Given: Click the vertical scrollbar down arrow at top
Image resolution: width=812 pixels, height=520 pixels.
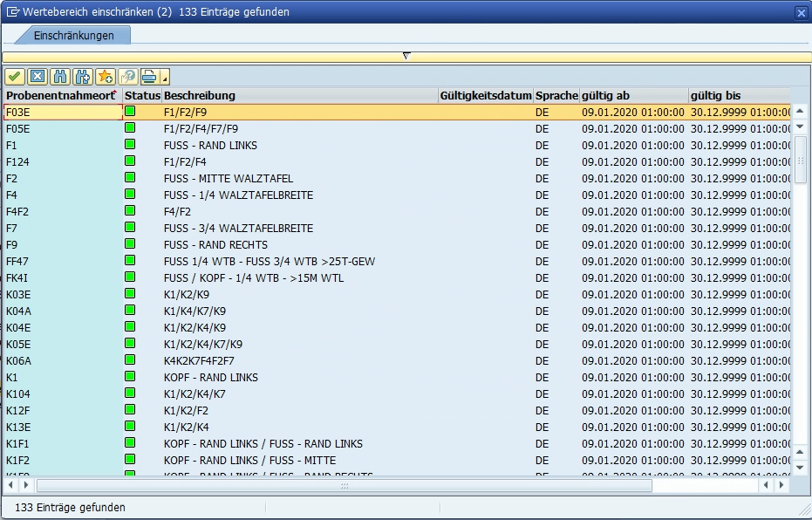Looking at the screenshot, I should pos(801,127).
